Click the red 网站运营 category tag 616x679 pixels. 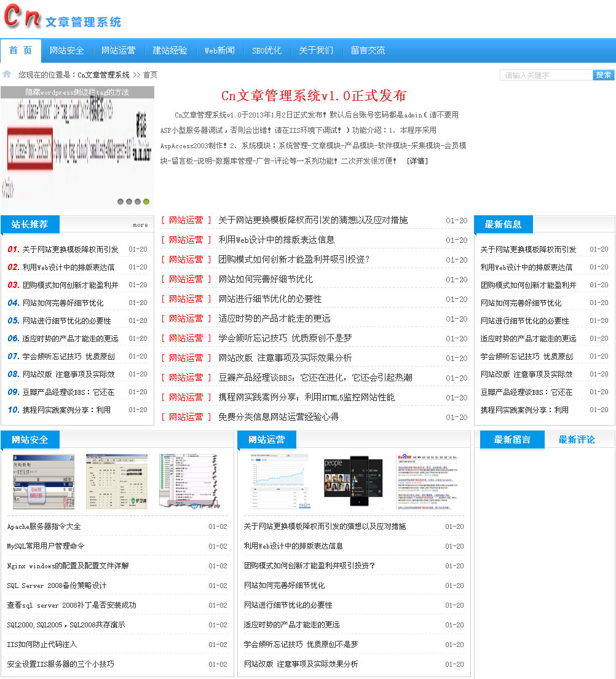click(x=186, y=220)
